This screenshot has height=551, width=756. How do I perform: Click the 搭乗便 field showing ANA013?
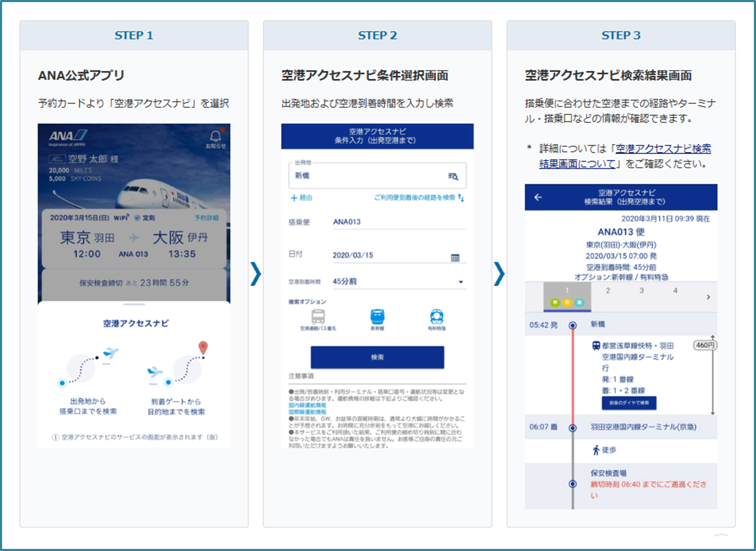tap(399, 222)
